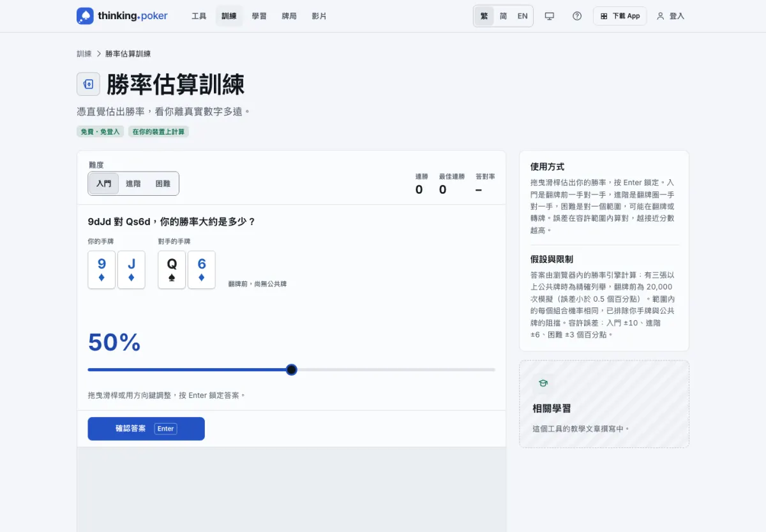Go to 訓練 in the breadcrumb

click(x=84, y=54)
